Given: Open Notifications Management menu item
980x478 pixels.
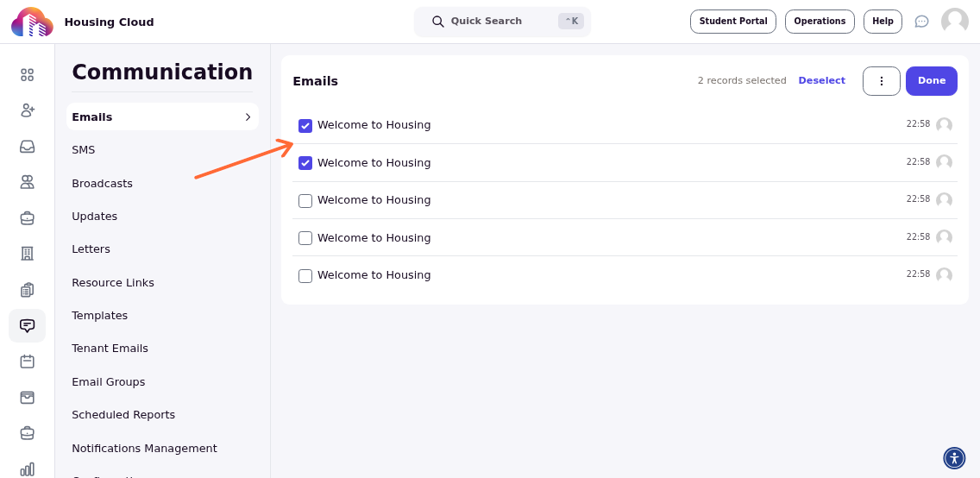Looking at the screenshot, I should 144,448.
